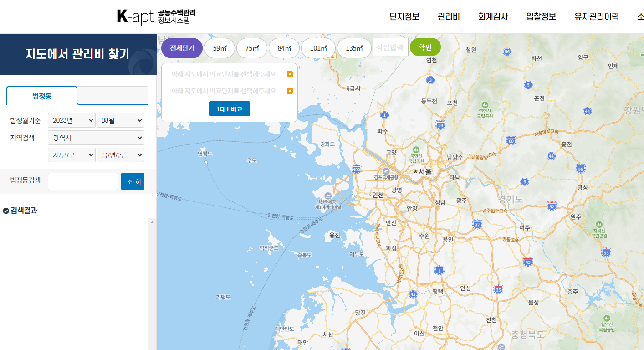The image size is (644, 350).
Task: Click the K-apt logo link
Action: click(x=156, y=16)
